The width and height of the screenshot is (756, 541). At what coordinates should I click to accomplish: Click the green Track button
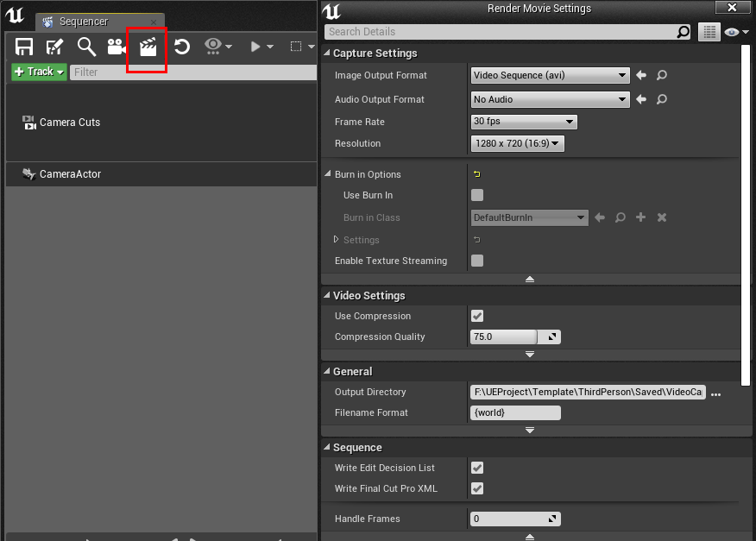click(38, 72)
